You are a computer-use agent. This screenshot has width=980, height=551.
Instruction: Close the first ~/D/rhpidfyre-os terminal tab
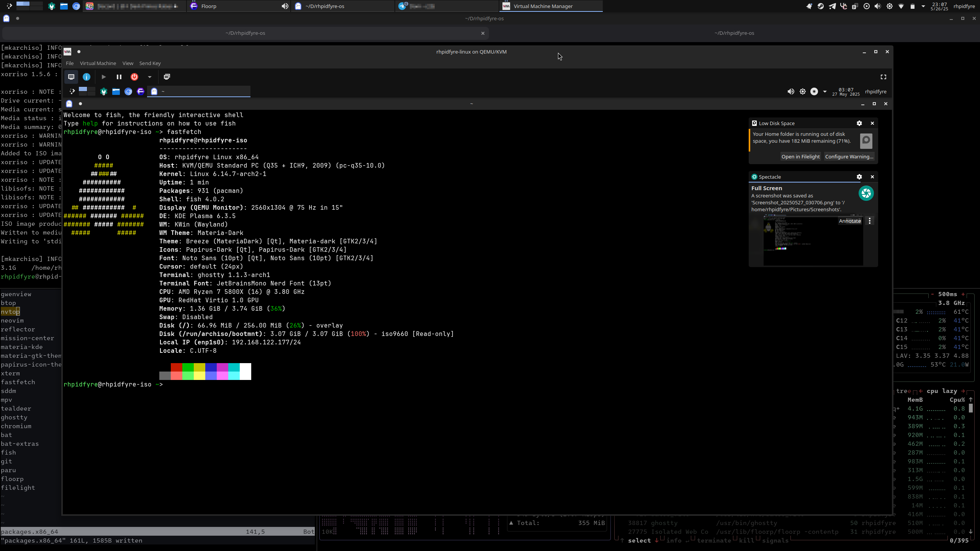[x=483, y=33]
